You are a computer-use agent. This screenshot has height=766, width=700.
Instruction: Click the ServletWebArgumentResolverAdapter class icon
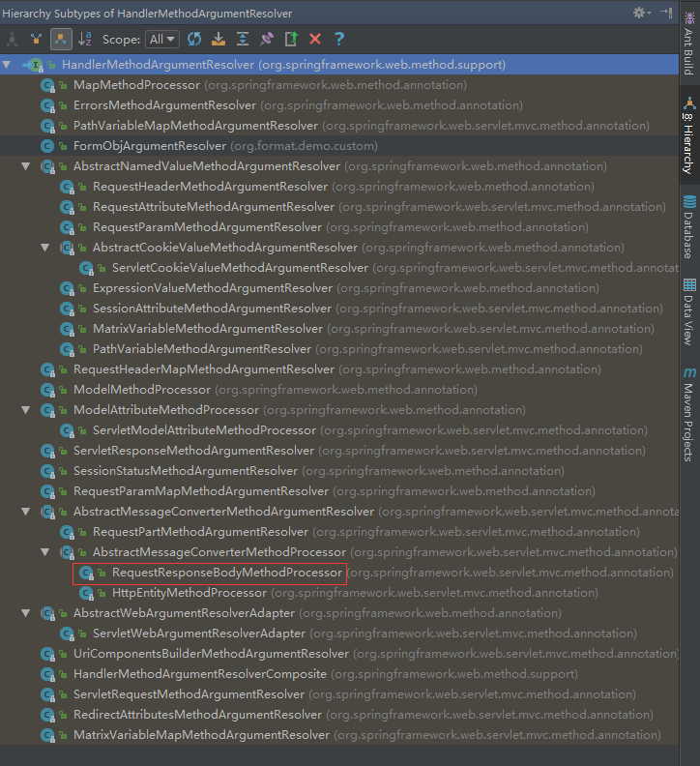click(67, 633)
